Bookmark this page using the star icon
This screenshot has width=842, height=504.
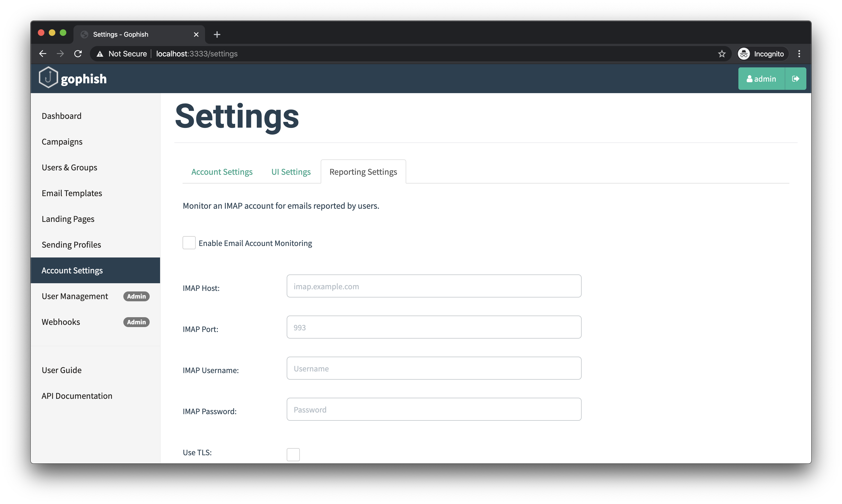click(722, 54)
